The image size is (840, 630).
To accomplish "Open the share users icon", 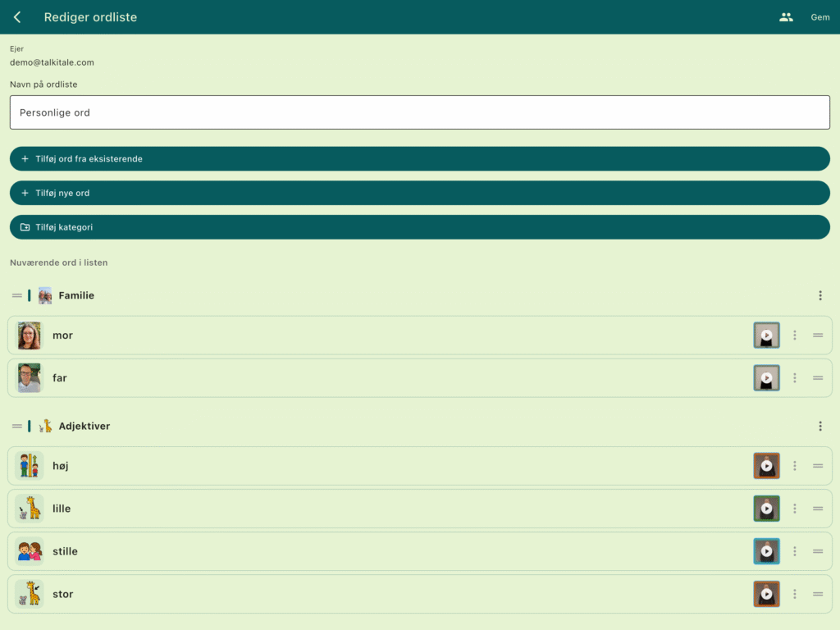I will 786,17.
